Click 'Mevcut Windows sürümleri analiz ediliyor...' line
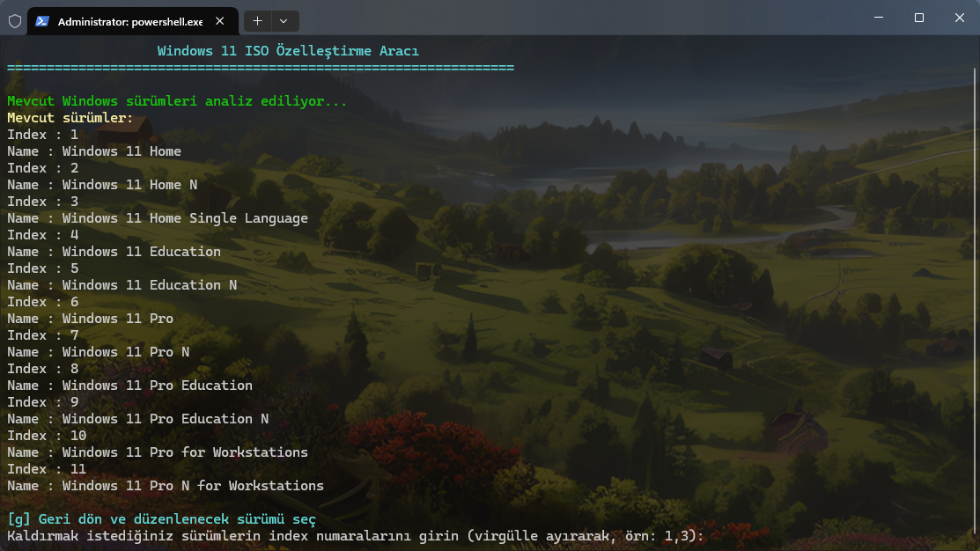This screenshot has width=980, height=551. coord(177,101)
